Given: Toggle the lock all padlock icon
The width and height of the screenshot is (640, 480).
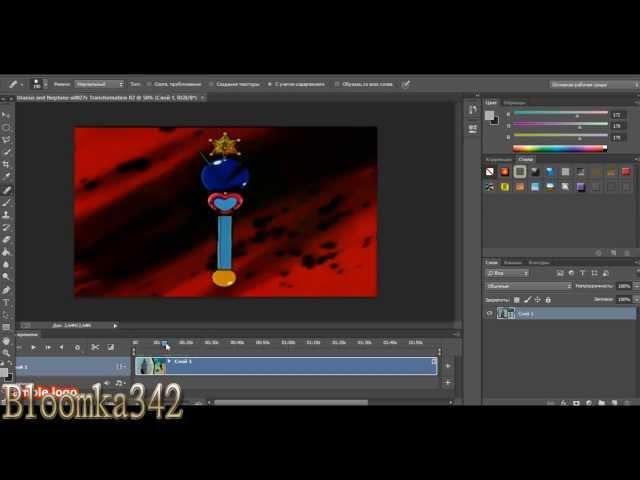Looking at the screenshot, I should [x=548, y=300].
